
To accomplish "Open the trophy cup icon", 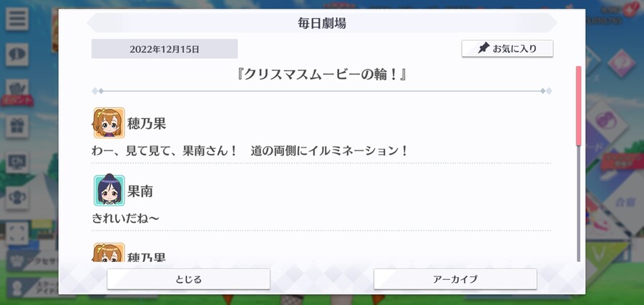I will (x=17, y=198).
